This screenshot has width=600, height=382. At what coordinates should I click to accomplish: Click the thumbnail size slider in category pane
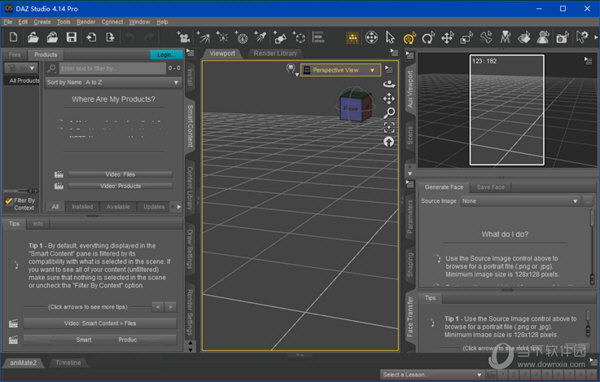(21, 191)
